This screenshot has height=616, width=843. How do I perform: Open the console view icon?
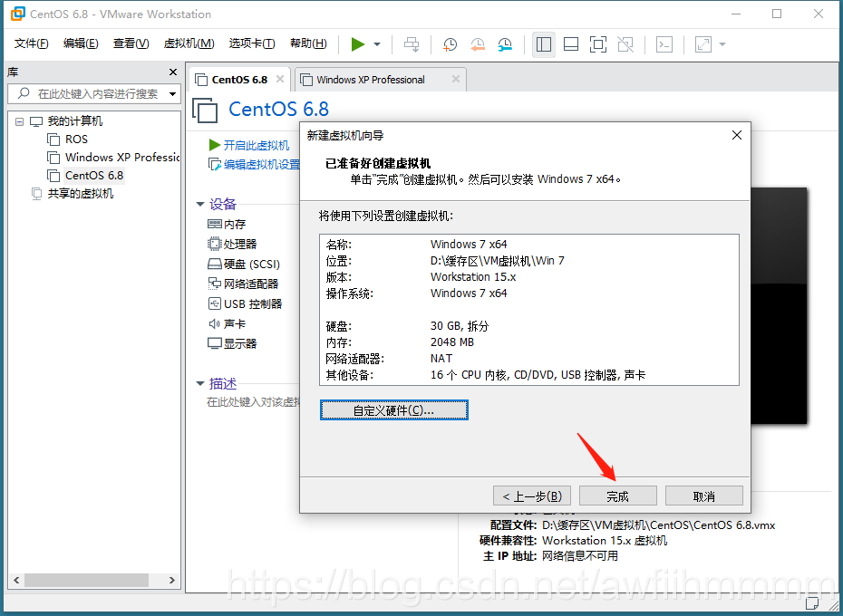pyautogui.click(x=664, y=44)
